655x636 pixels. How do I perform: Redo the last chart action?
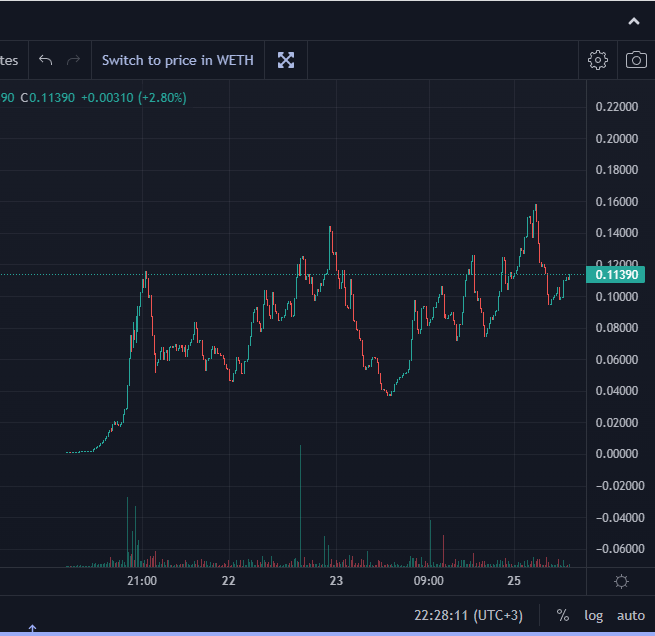[x=74, y=61]
